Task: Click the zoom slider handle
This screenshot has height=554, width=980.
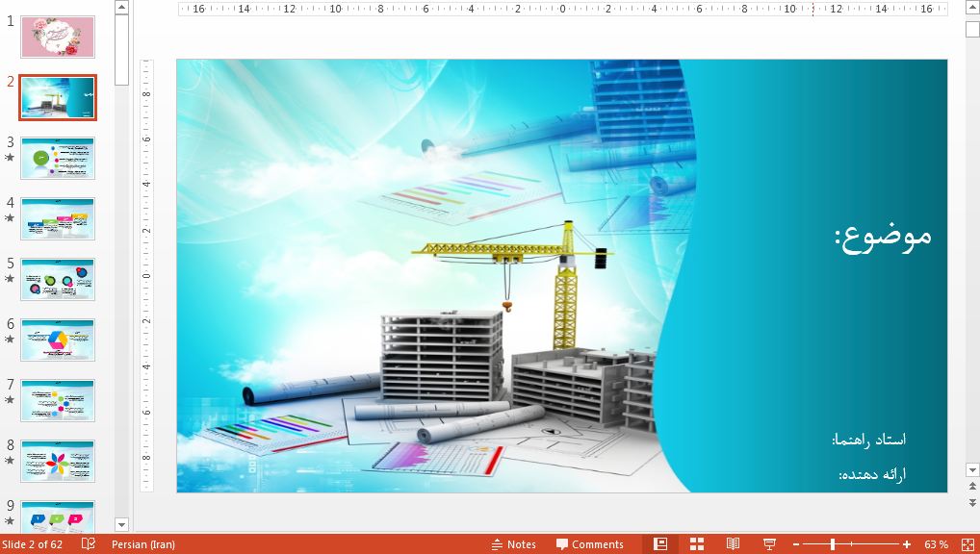Action: click(833, 544)
